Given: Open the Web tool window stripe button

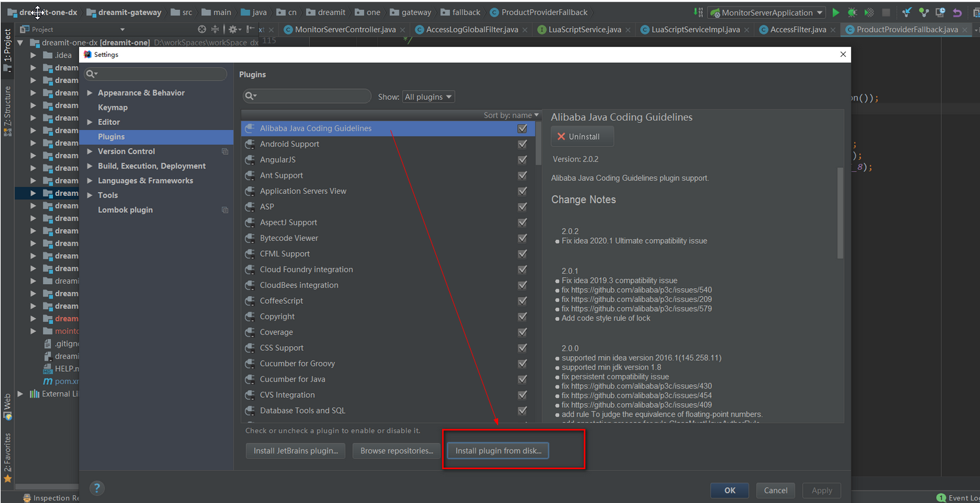Looking at the screenshot, I should 7,406.
